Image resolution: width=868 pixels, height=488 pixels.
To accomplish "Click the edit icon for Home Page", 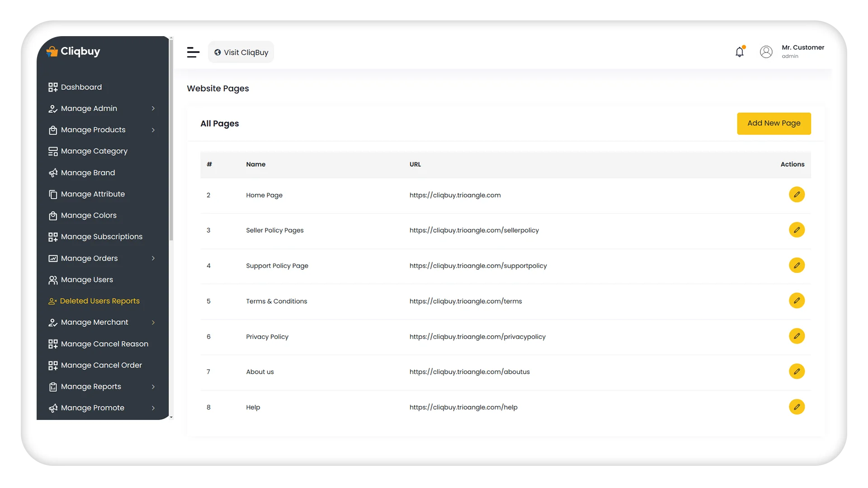I will click(796, 194).
